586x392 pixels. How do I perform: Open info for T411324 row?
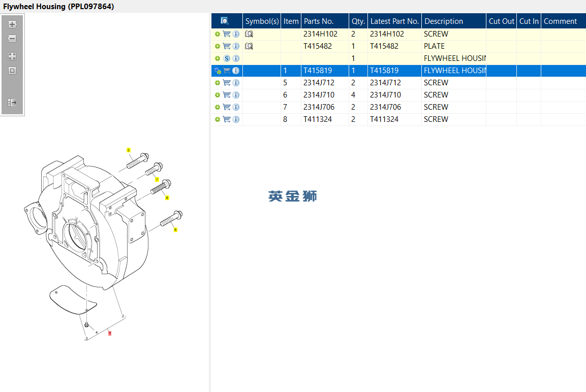[x=236, y=119]
